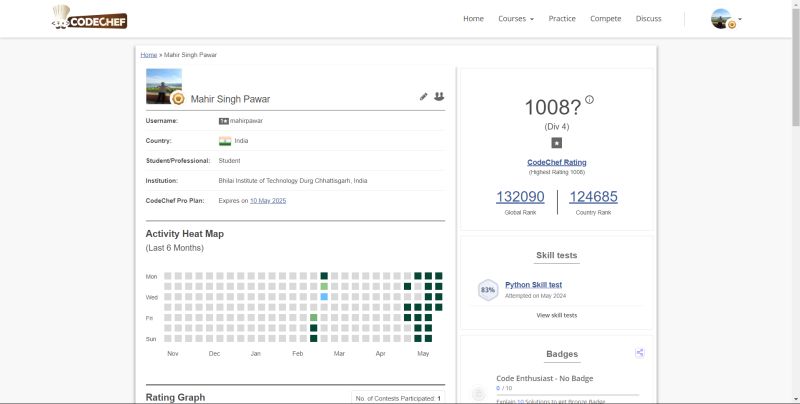Open the Discuss menu item

coord(649,19)
